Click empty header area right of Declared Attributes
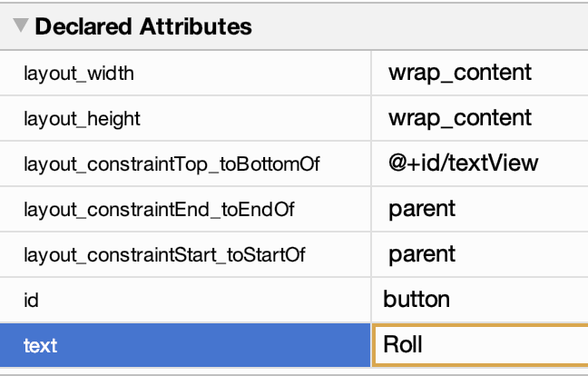588x376 pixels. [x=417, y=27]
